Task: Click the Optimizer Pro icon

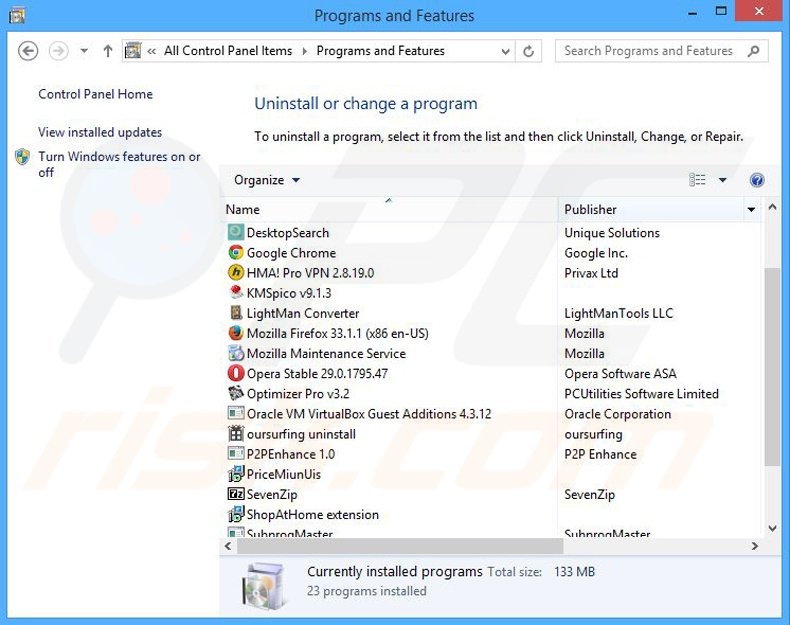Action: [235, 393]
